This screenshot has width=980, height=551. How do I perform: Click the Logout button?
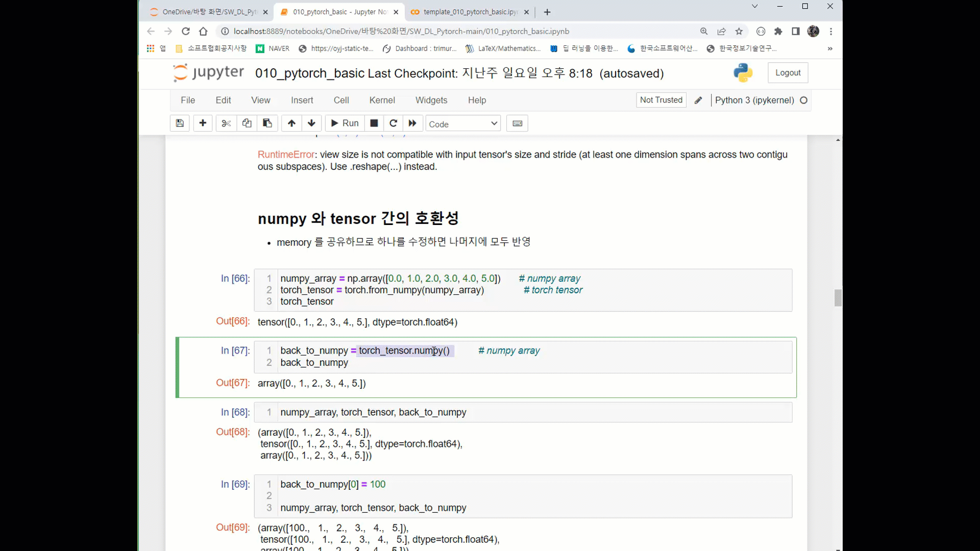[x=788, y=72]
